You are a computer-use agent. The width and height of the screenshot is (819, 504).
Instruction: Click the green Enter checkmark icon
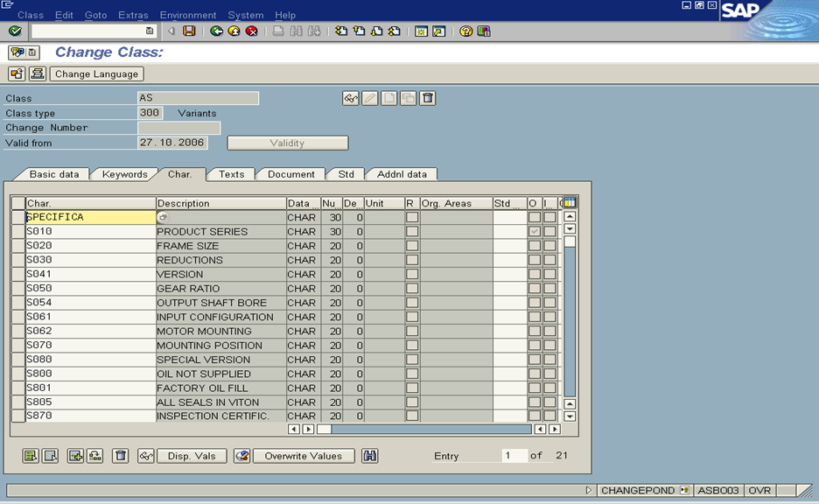tap(15, 31)
